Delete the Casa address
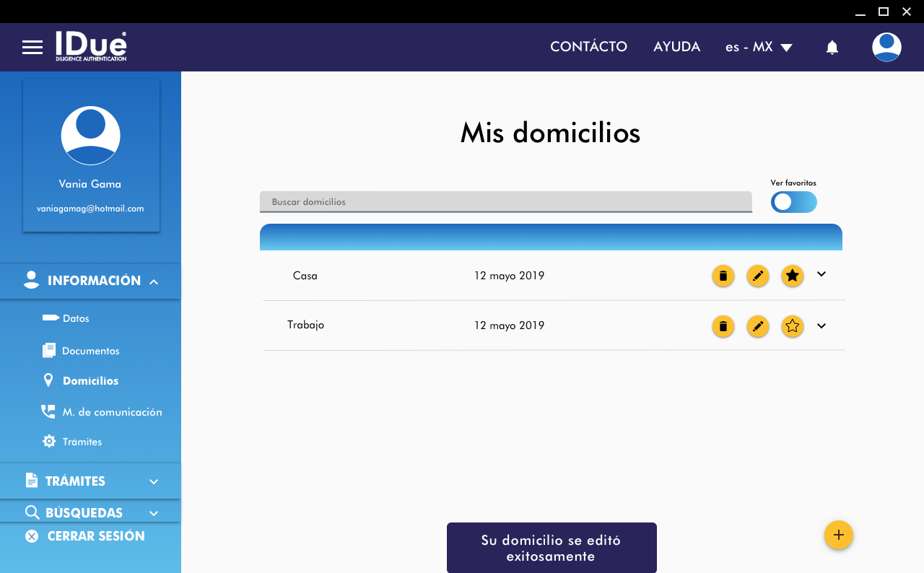Screen dimensions: 924x573 point(723,276)
